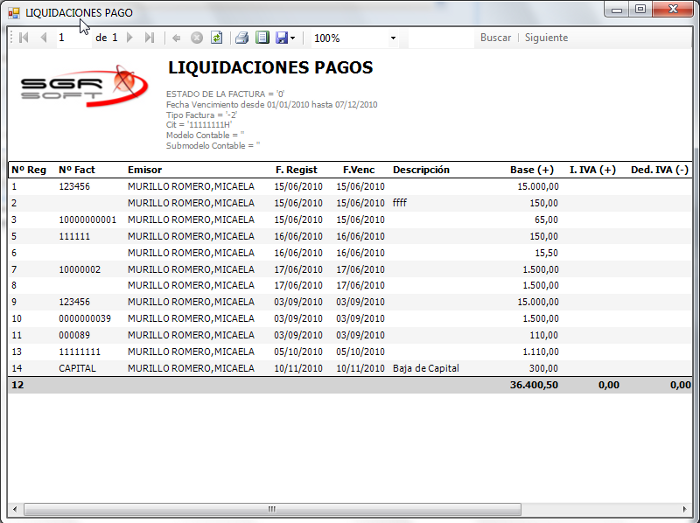
Task: Click 'Baja de Capital' description
Action: pos(426,368)
